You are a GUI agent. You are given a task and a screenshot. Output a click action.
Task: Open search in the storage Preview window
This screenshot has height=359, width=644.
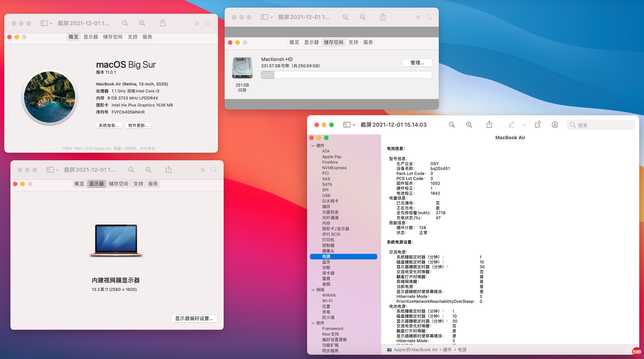tap(429, 17)
